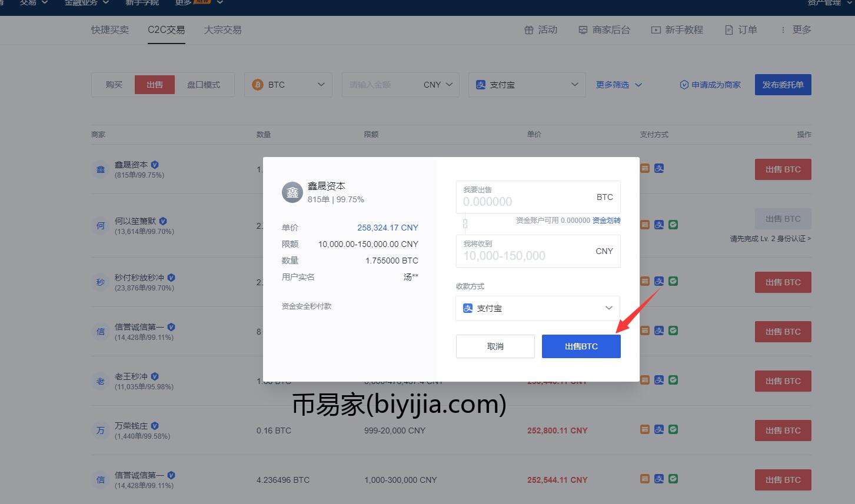This screenshot has height=504, width=855.
Task: Click the 老王秒冲 merchant name
Action: [131, 376]
